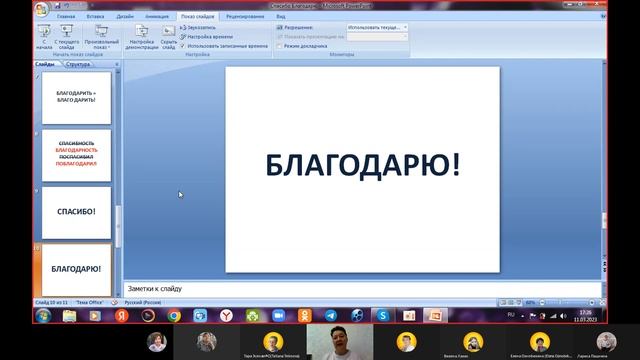Image resolution: width=640 pixels, height=360 pixels.
Task: Open File Explorer folder icon on taskbar
Action: click(x=69, y=316)
